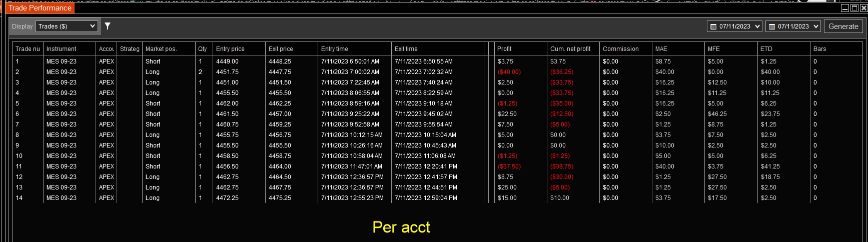Click entry price 4472.25 in trade 14
The image size is (868, 242).
(x=227, y=198)
